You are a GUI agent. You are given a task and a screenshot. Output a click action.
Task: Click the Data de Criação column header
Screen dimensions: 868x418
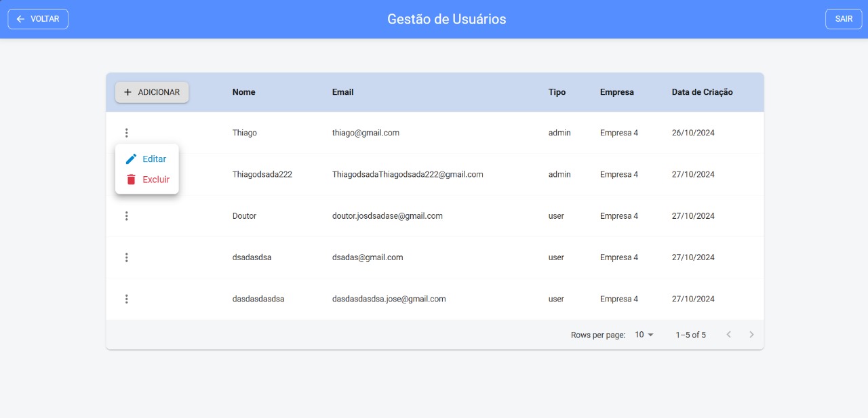tap(702, 92)
